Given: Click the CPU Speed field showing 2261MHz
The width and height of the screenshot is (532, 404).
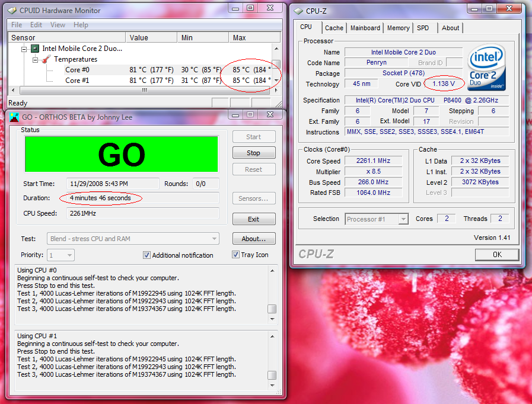Looking at the screenshot, I should click(x=143, y=213).
